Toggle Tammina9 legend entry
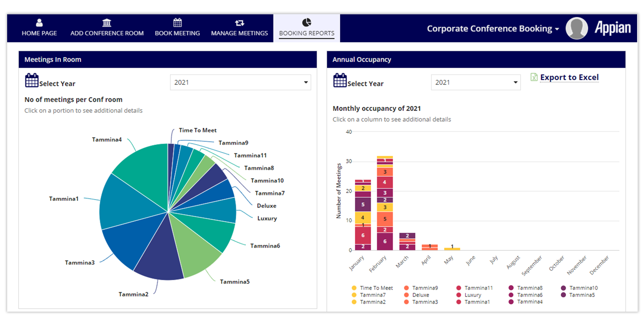 (421, 288)
